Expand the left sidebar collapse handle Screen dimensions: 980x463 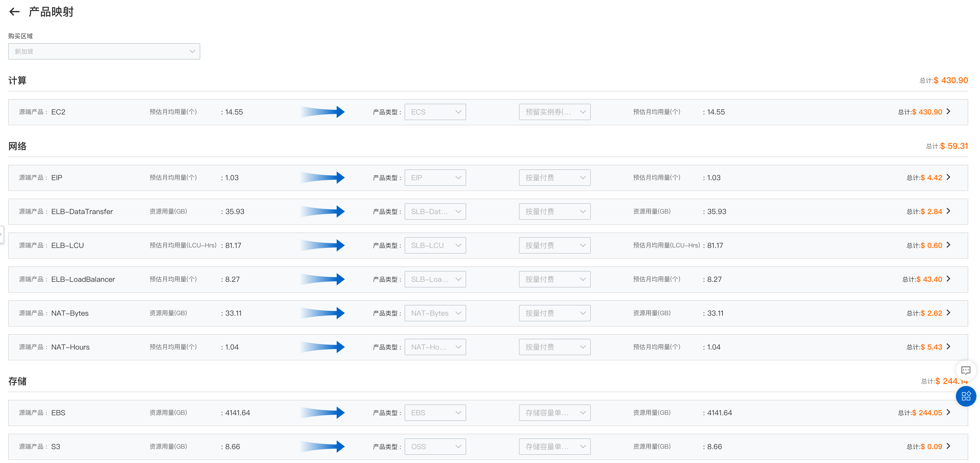pyautogui.click(x=2, y=234)
